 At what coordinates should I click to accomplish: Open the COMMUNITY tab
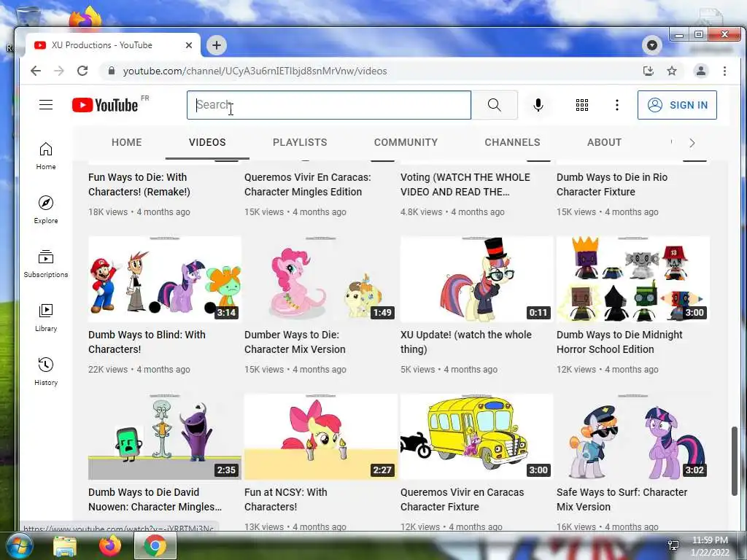coord(406,142)
